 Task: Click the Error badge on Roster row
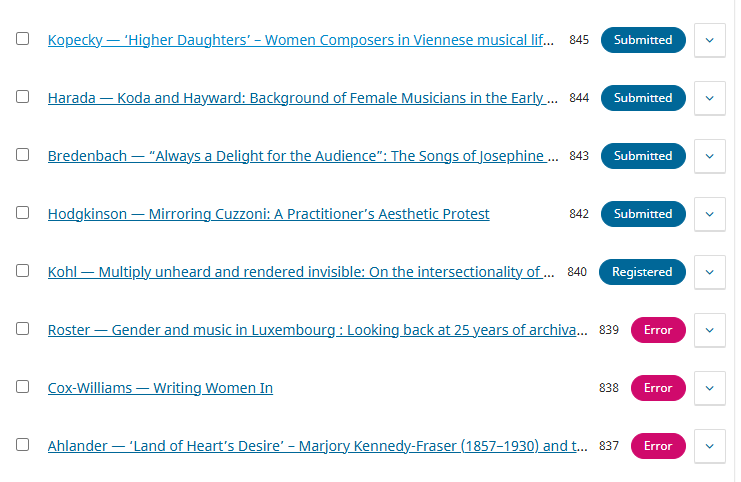coord(658,330)
